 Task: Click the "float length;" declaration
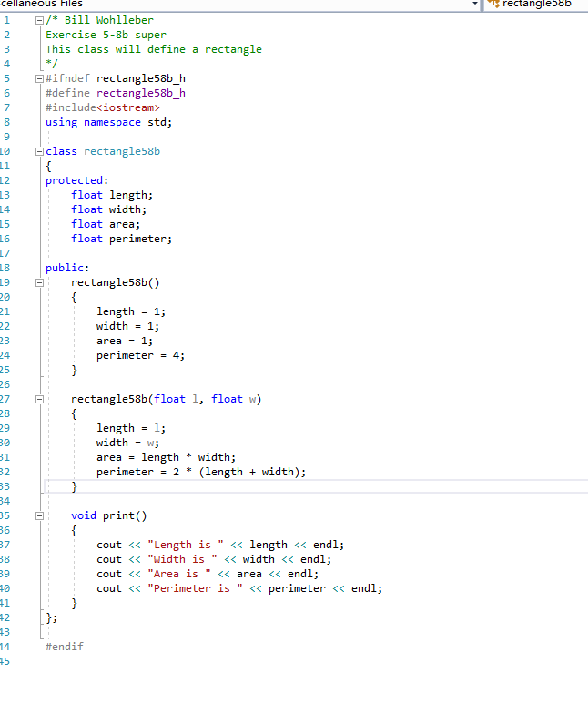pyautogui.click(x=112, y=195)
